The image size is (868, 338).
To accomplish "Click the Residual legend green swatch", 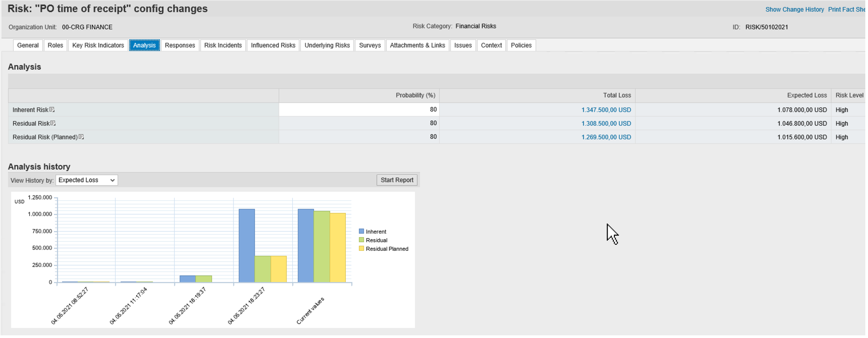I will [361, 240].
